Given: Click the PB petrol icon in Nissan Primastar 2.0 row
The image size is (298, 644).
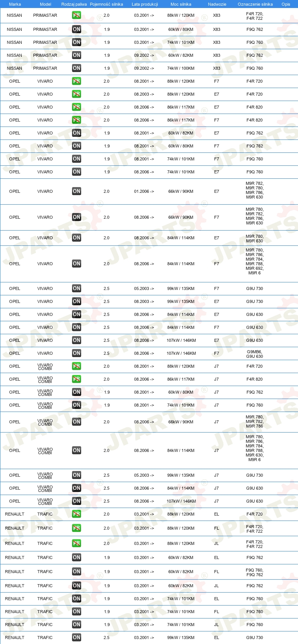Looking at the screenshot, I should click(77, 15).
